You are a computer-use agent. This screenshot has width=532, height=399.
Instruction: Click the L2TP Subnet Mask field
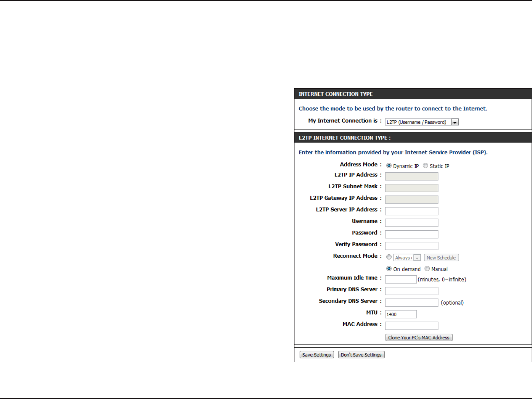click(412, 188)
